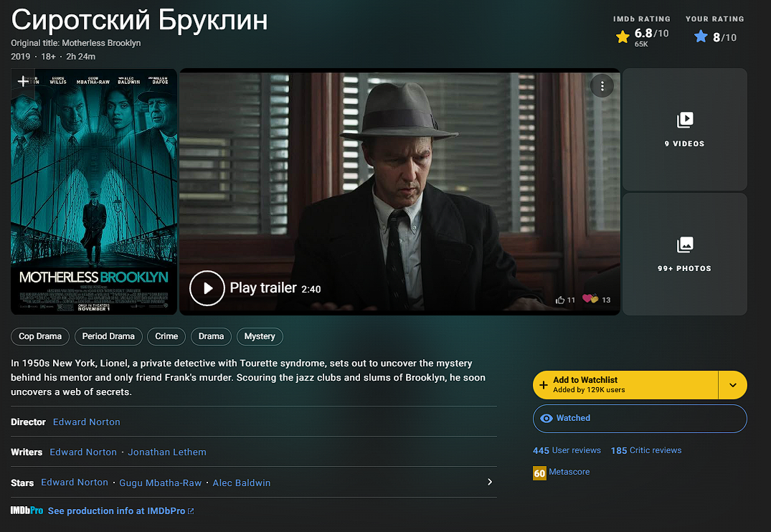Select the Period Drama genre chip
This screenshot has width=771, height=532.
[x=108, y=336]
